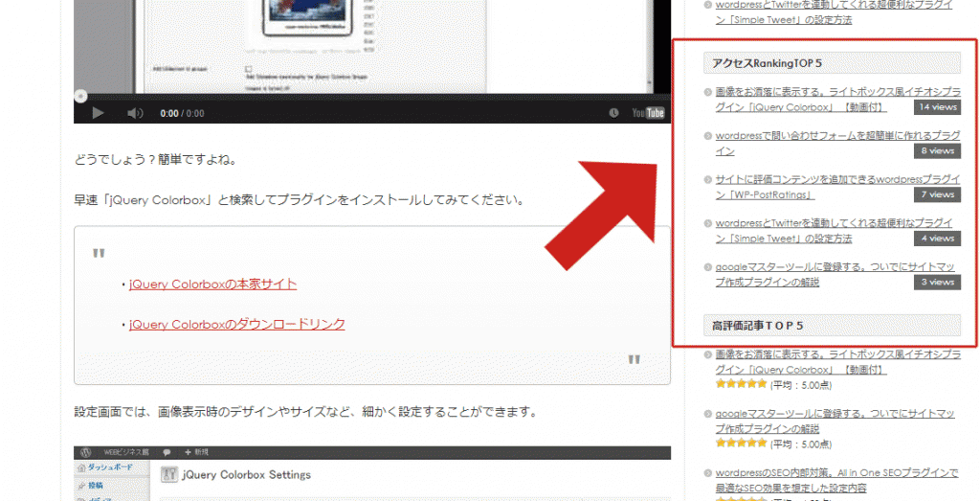Click the 高評価記事ＴＯＰ５ widget heading
Screen dimensions: 980x501
pos(832,326)
